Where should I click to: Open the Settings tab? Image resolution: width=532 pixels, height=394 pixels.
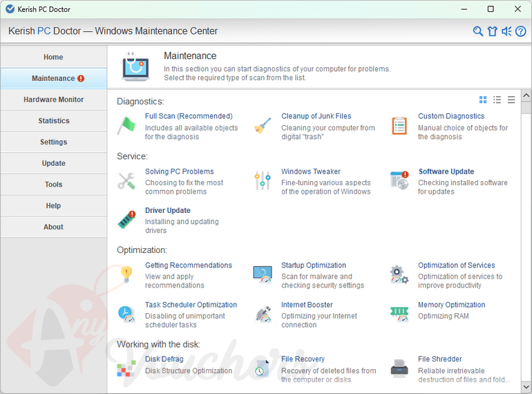(54, 142)
